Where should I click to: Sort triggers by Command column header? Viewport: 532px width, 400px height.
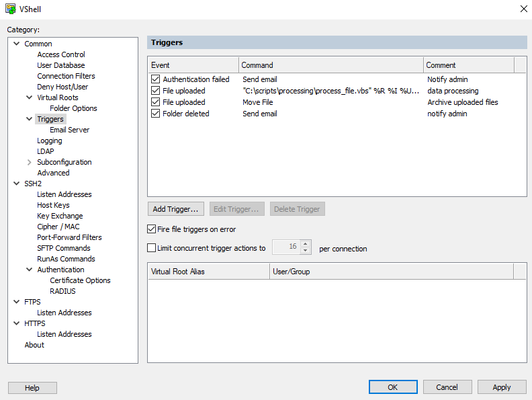pos(330,65)
